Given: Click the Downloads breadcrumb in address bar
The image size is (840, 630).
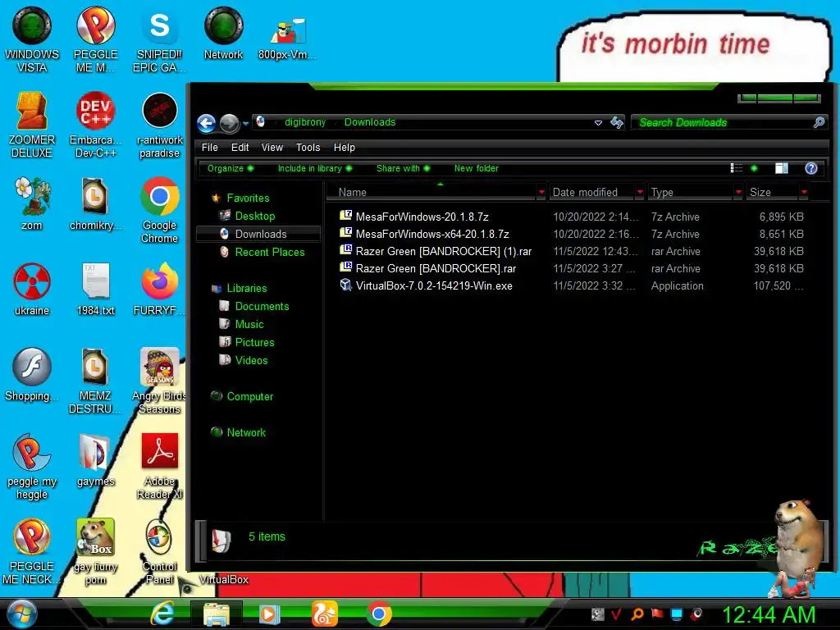Looking at the screenshot, I should point(370,122).
